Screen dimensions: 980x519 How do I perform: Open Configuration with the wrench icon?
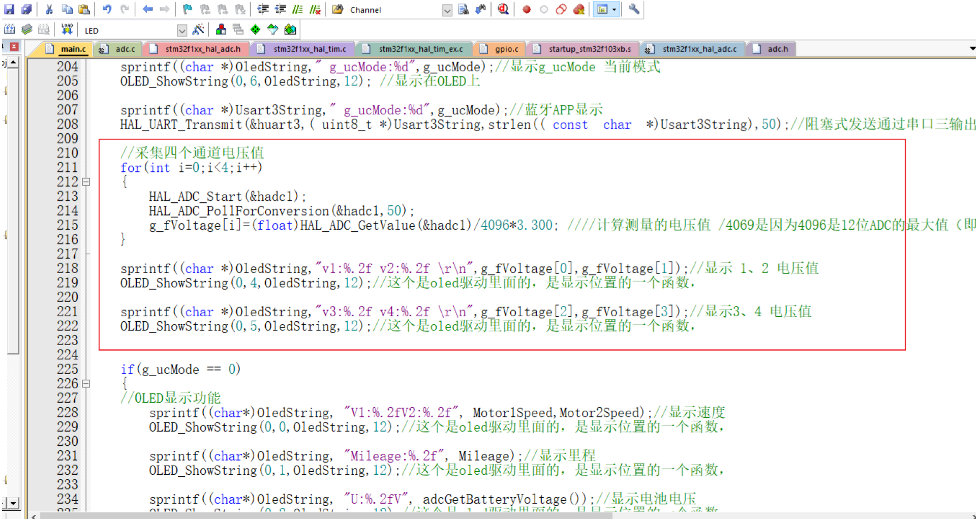(x=634, y=9)
